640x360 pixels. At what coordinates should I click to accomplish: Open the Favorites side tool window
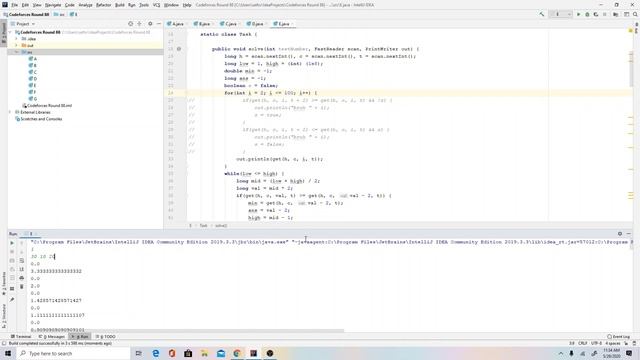tap(4, 283)
